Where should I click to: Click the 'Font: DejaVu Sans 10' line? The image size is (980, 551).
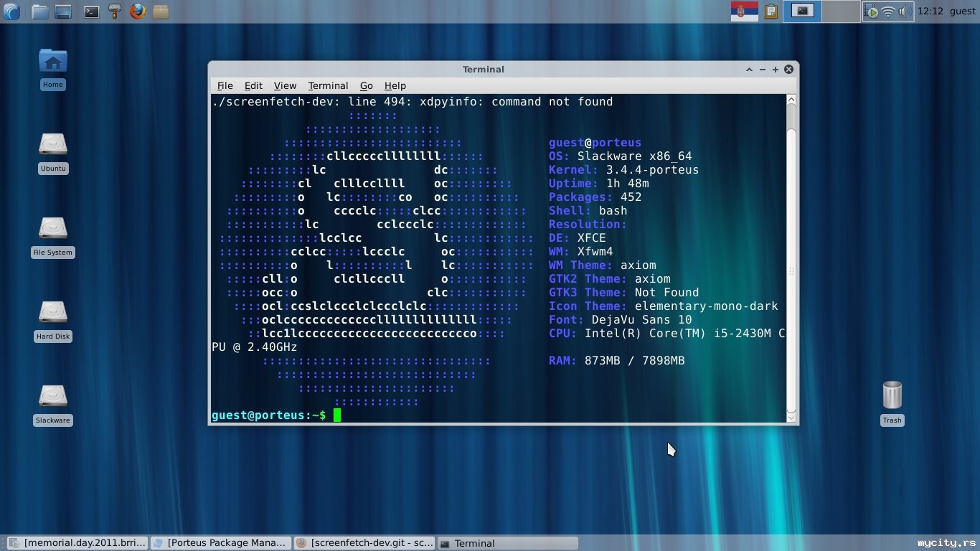coord(621,320)
